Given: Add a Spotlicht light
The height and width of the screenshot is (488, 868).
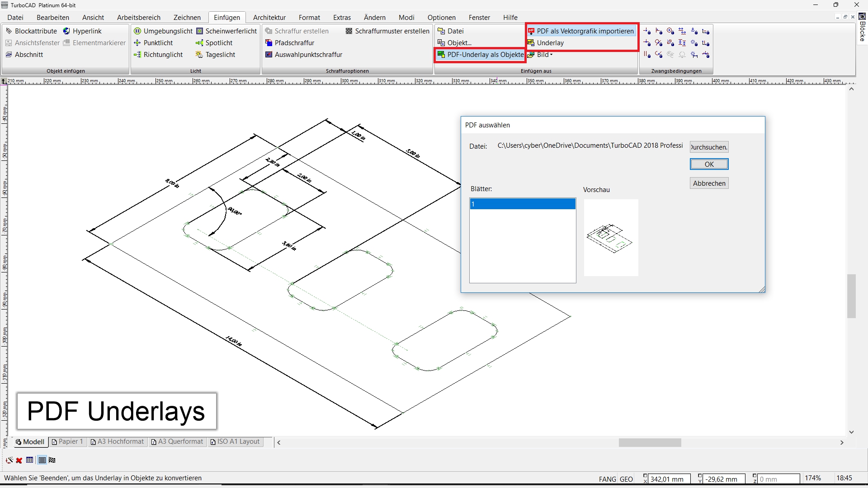Looking at the screenshot, I should 214,43.
